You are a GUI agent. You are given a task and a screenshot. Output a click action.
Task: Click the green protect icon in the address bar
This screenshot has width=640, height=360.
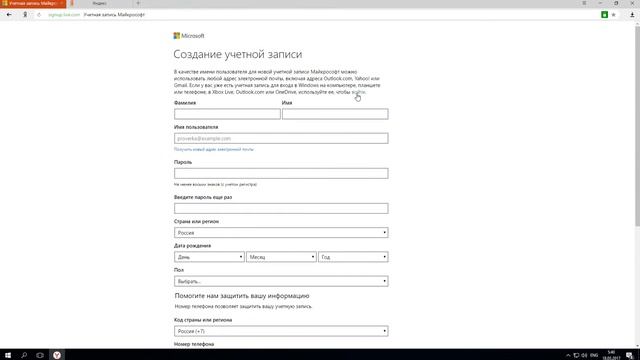[x=604, y=15]
